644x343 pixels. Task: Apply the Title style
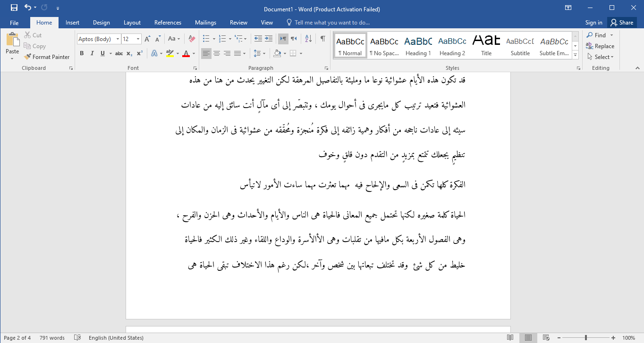pos(486,46)
